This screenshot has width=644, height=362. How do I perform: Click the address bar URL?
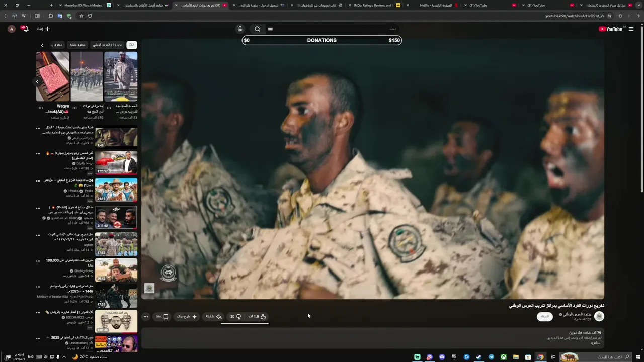[575, 16]
